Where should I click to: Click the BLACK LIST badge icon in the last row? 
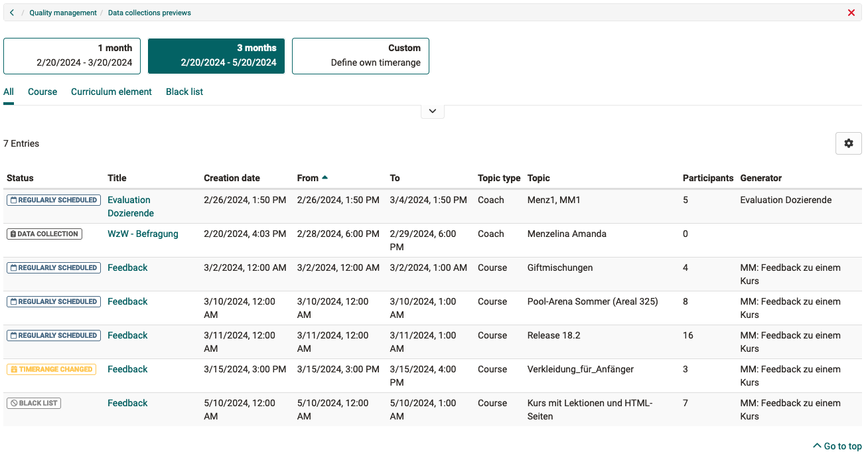14,403
